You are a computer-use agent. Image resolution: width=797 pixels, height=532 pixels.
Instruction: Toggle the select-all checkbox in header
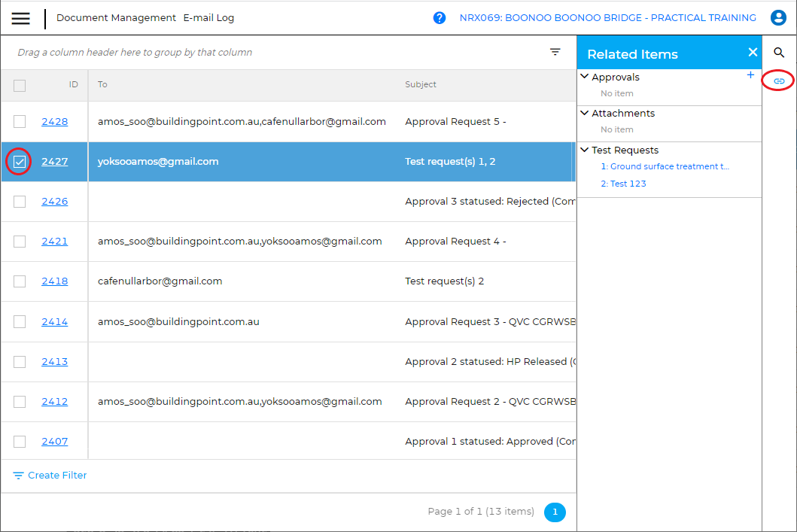20,85
